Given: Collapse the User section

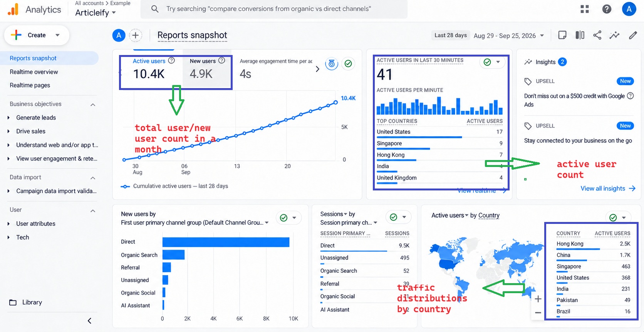Looking at the screenshot, I should [93, 211].
